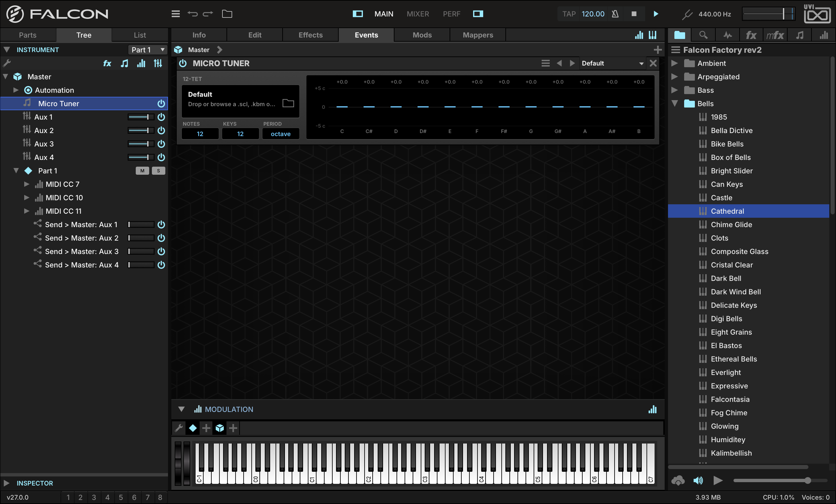Start playback with the top play button
The height and width of the screenshot is (504, 836).
pos(656,14)
